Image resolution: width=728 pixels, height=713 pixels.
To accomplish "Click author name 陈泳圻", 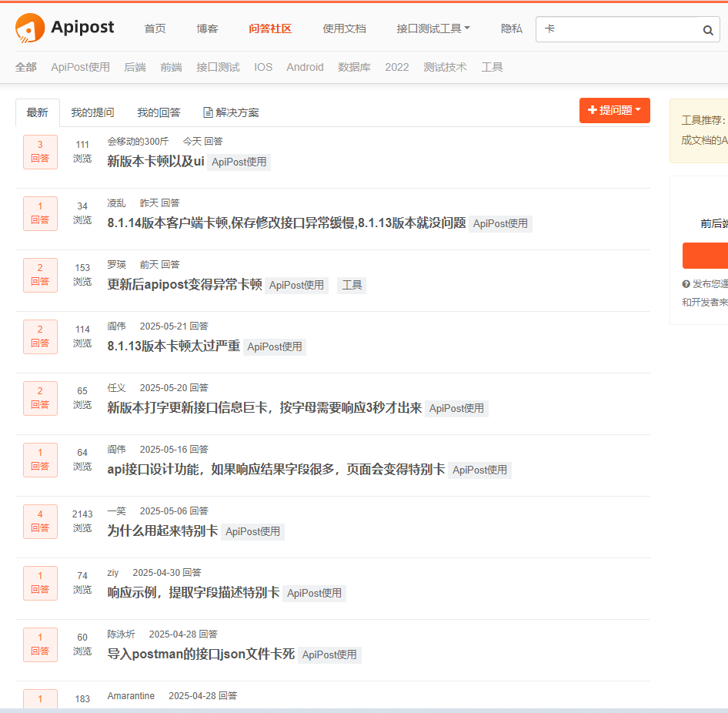I will (x=121, y=634).
